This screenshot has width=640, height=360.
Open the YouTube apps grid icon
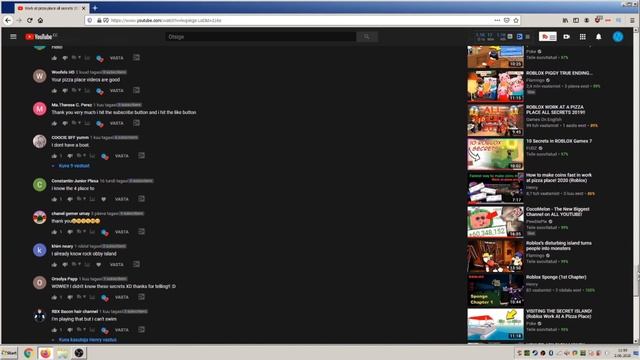[582, 37]
